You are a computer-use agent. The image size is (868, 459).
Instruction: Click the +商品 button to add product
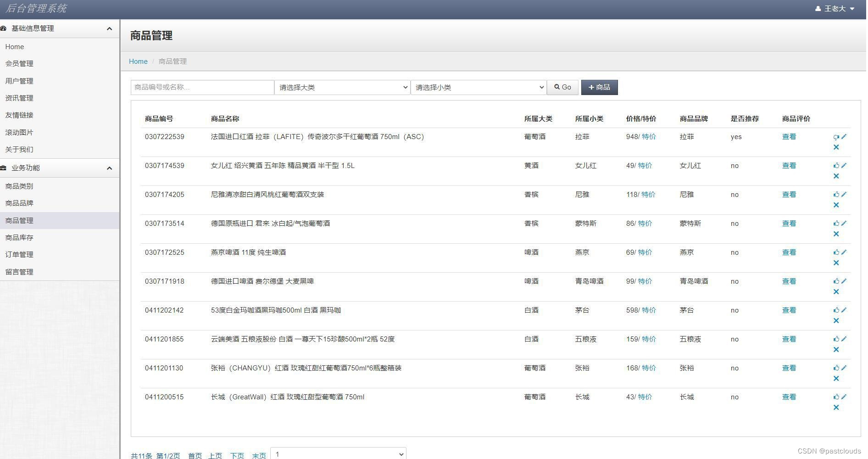(599, 87)
